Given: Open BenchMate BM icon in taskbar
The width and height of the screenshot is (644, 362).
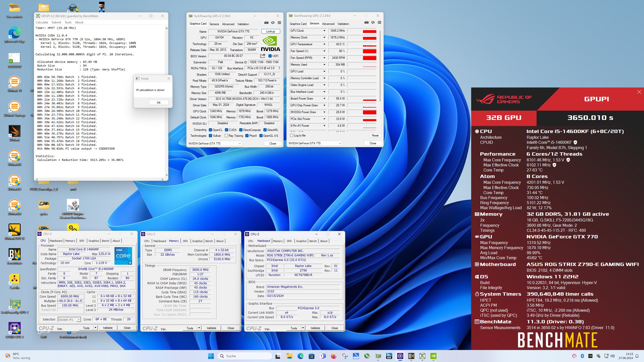Looking at the screenshot, I should pos(411,356).
